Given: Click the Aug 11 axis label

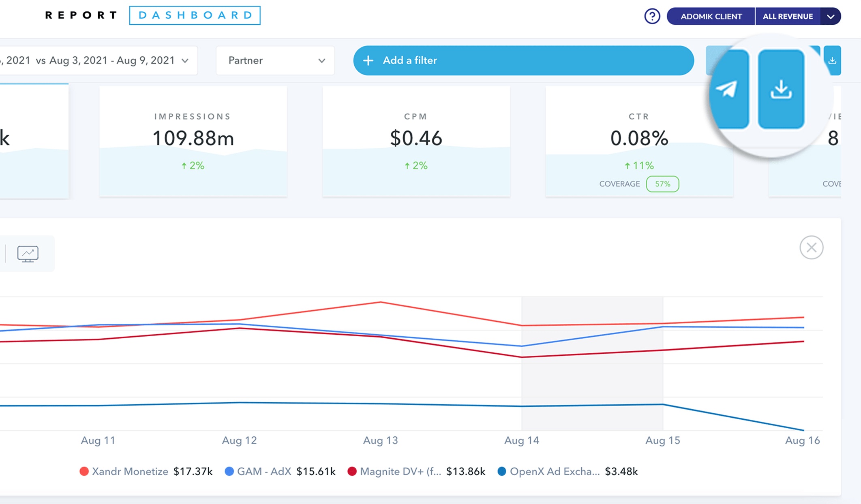Looking at the screenshot, I should tap(98, 440).
